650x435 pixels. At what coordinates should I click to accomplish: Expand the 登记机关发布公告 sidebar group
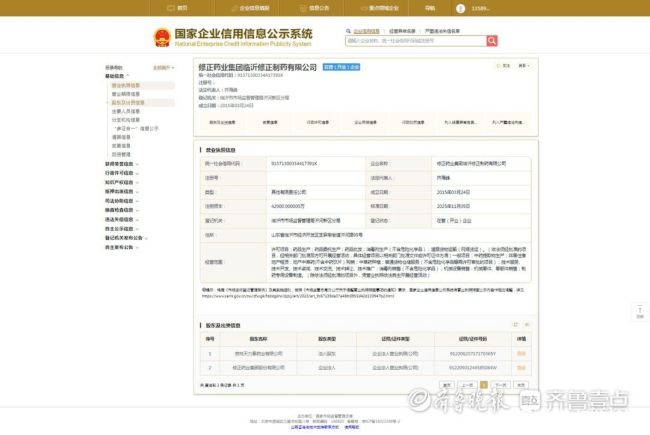click(x=126, y=238)
